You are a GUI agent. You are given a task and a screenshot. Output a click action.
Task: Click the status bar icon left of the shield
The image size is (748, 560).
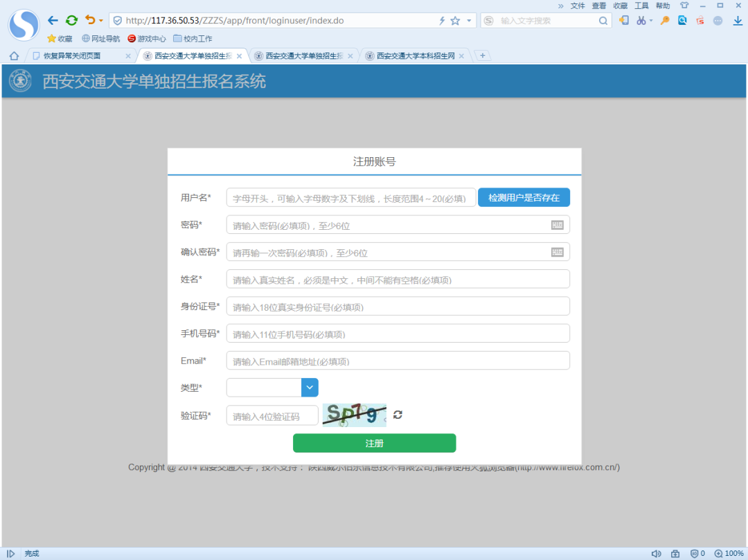pos(675,553)
